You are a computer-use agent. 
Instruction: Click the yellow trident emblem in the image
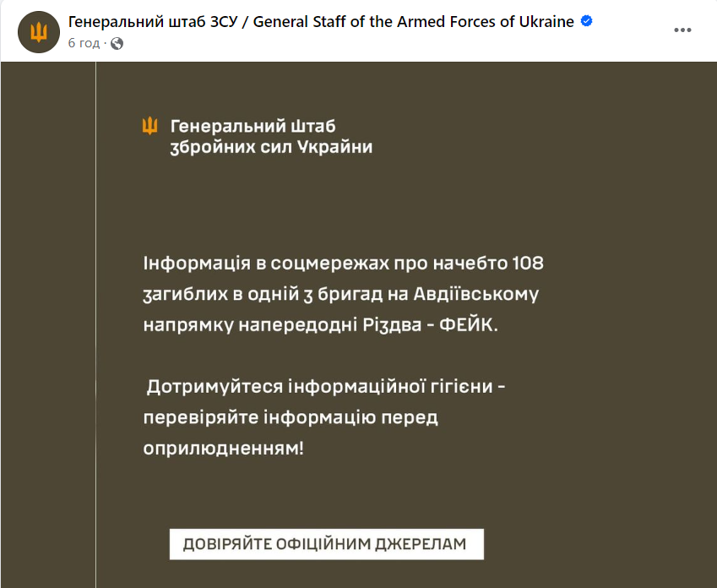pyautogui.click(x=150, y=127)
